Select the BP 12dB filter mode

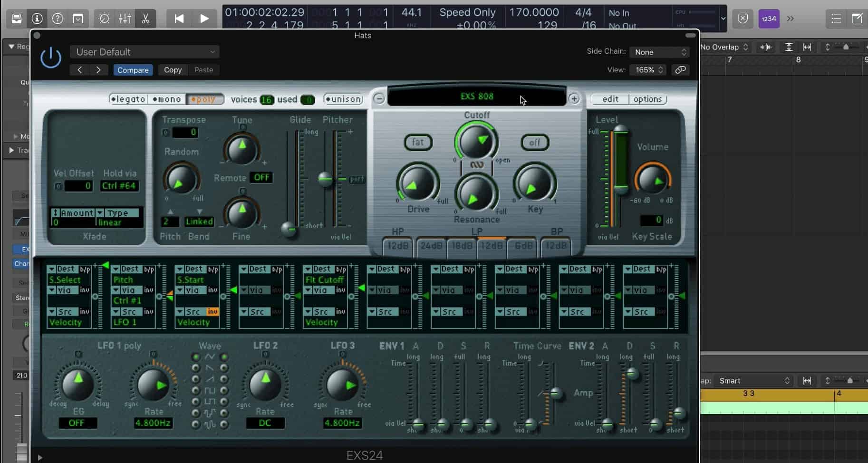556,246
